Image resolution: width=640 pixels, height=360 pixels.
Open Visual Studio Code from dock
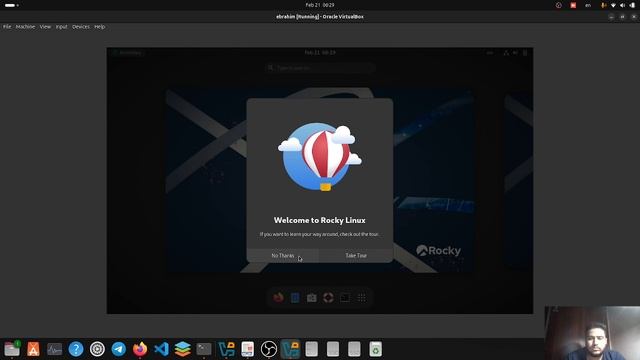tap(161, 349)
